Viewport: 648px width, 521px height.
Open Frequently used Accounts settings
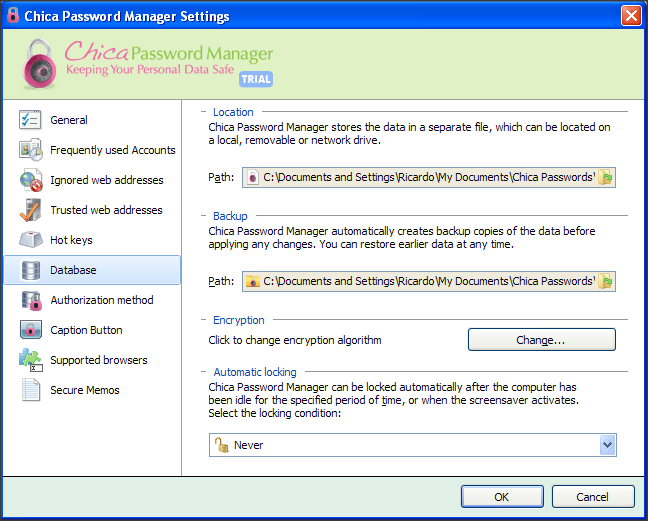[x=92, y=150]
